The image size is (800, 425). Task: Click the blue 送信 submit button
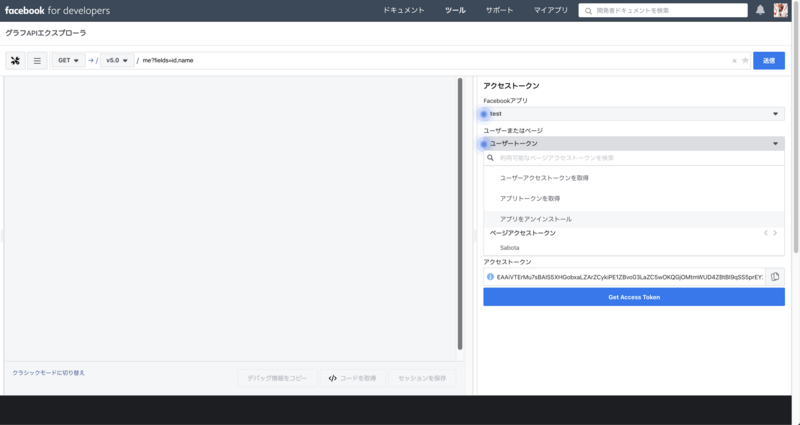(x=769, y=60)
